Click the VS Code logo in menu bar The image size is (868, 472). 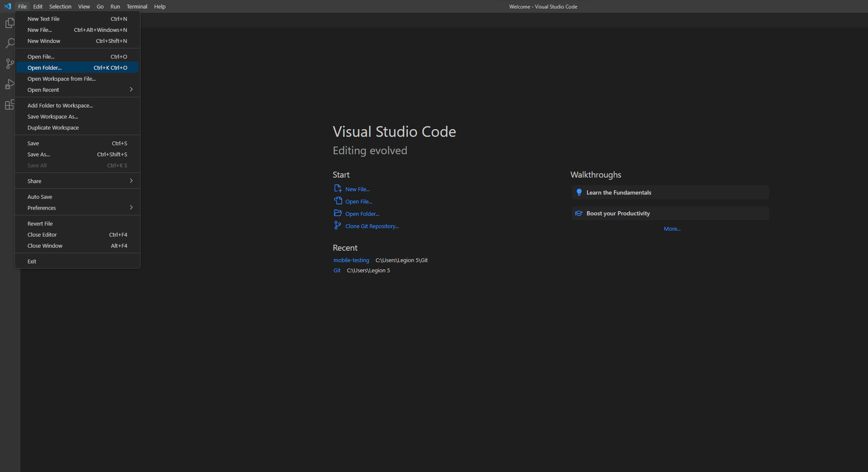[7, 6]
